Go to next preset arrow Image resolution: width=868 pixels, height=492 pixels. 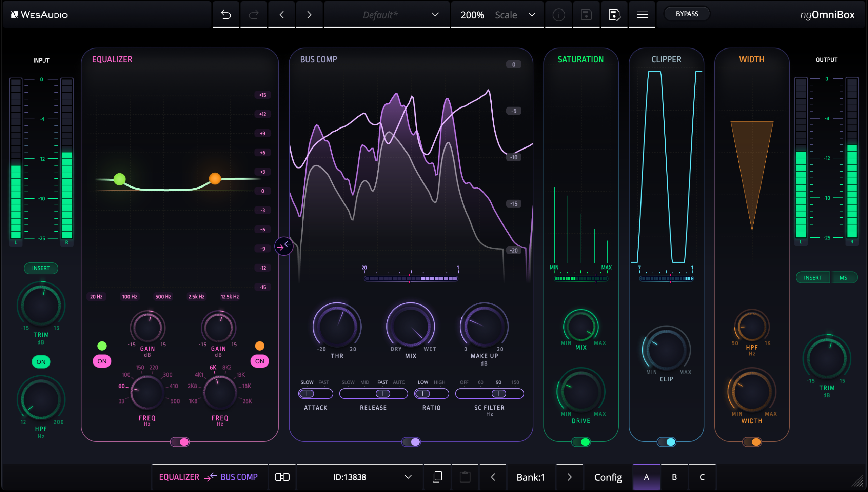pos(309,15)
